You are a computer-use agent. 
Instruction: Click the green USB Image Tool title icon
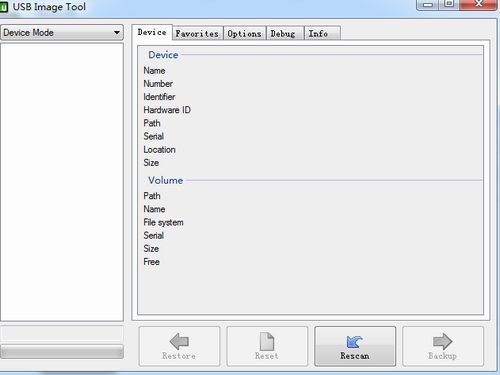(x=4, y=7)
